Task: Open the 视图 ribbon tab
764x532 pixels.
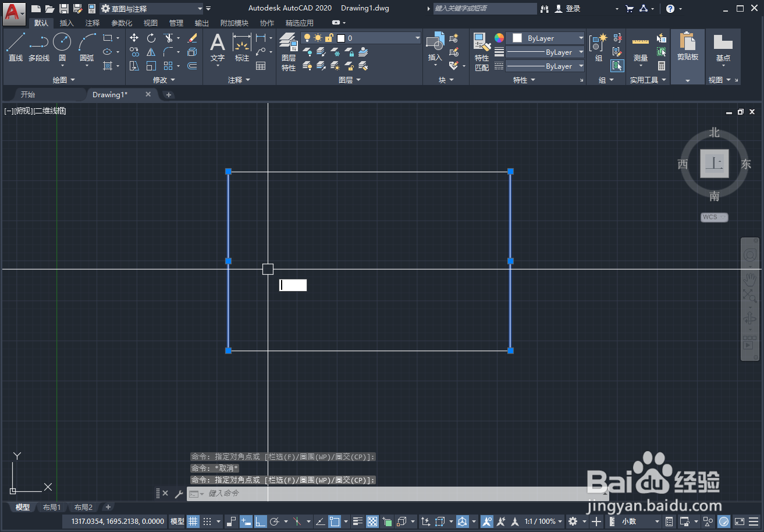Action: [x=151, y=23]
